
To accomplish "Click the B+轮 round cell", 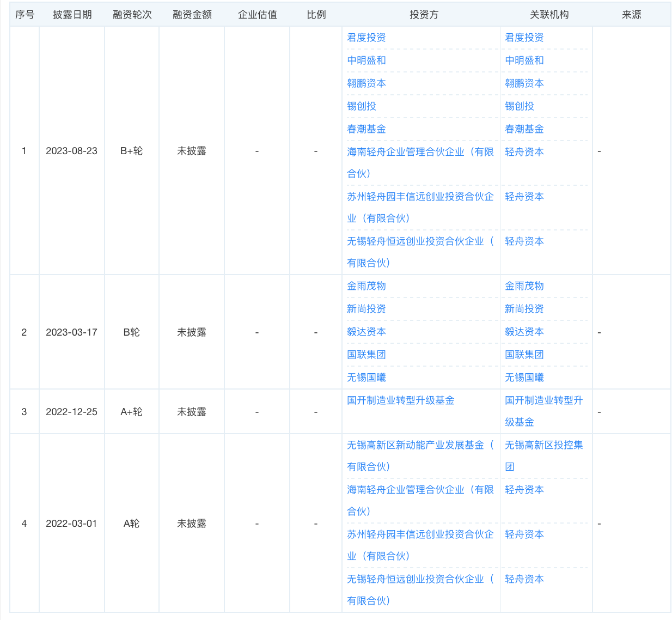I will click(131, 151).
